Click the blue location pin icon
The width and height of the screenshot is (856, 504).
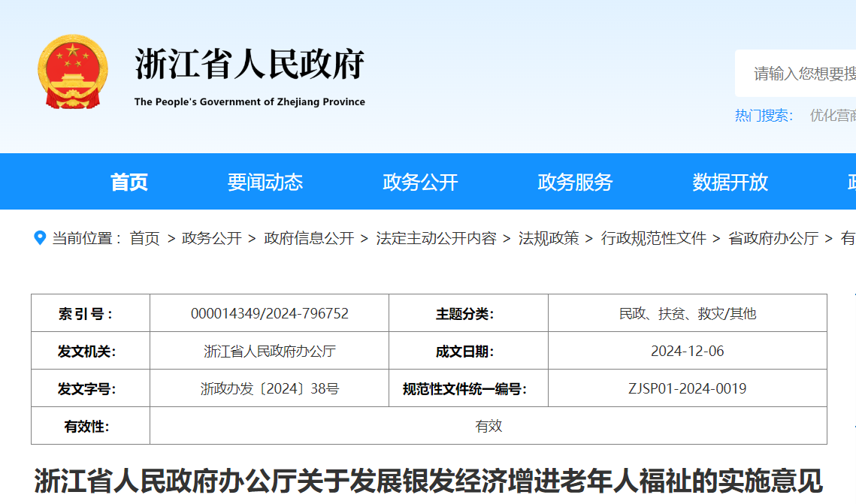(x=40, y=238)
